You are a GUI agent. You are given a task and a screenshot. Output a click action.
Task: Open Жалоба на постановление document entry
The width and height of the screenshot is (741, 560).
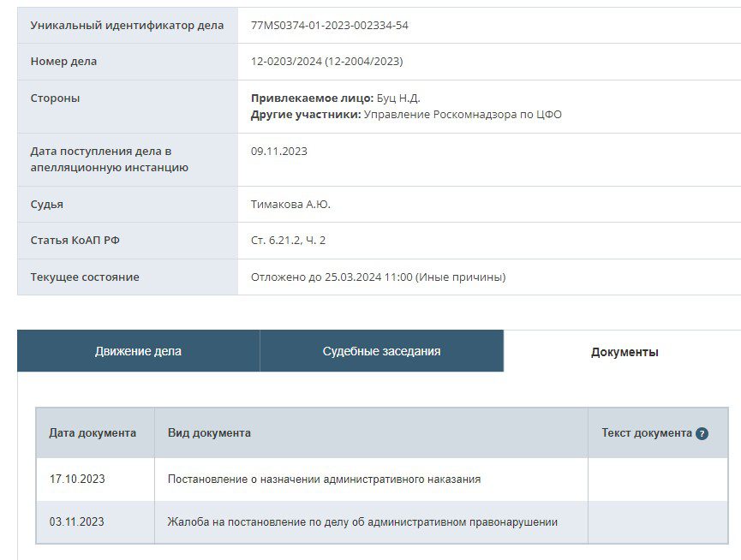click(362, 521)
